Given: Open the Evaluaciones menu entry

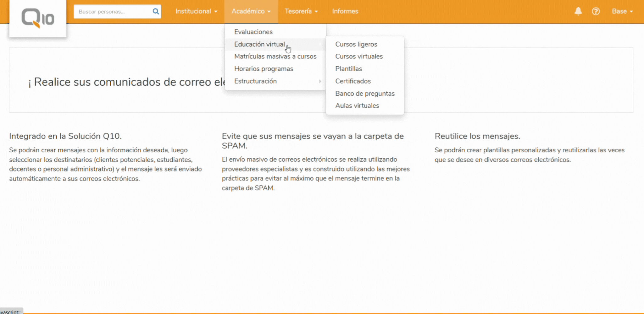Looking at the screenshot, I should click(x=253, y=32).
